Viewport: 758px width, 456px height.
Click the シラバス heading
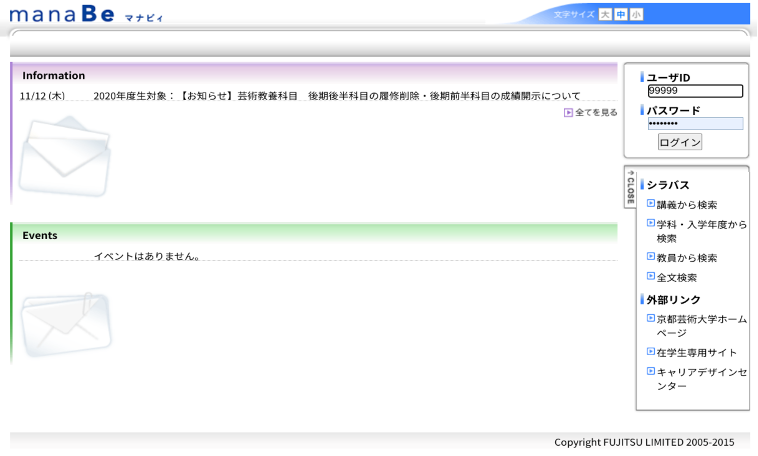pyautogui.click(x=668, y=185)
